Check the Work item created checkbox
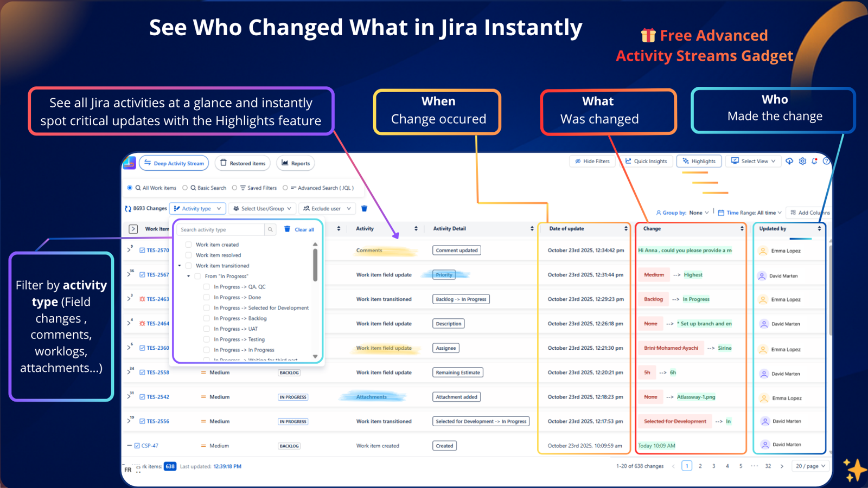Image resolution: width=868 pixels, height=488 pixels. (188, 245)
